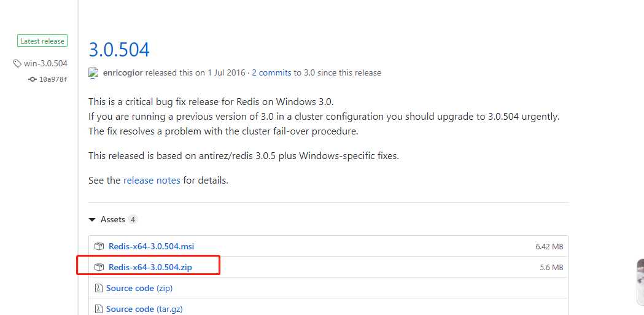This screenshot has width=644, height=315.
Task: Open the win-3.0.504 tag link
Action: [45, 64]
